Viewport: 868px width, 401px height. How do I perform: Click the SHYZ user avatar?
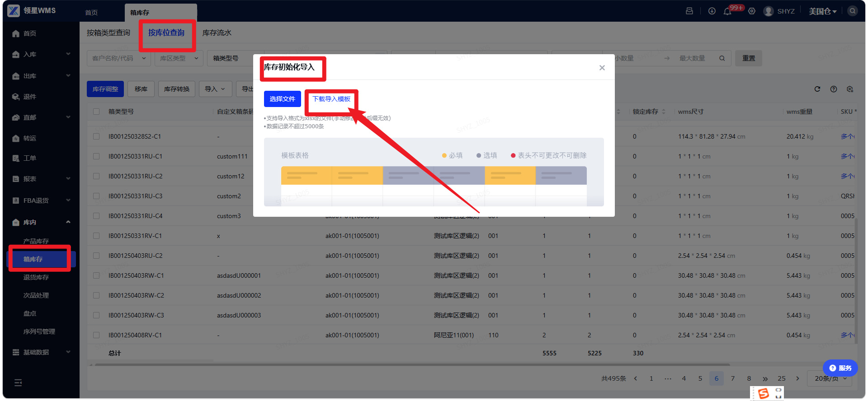[768, 11]
